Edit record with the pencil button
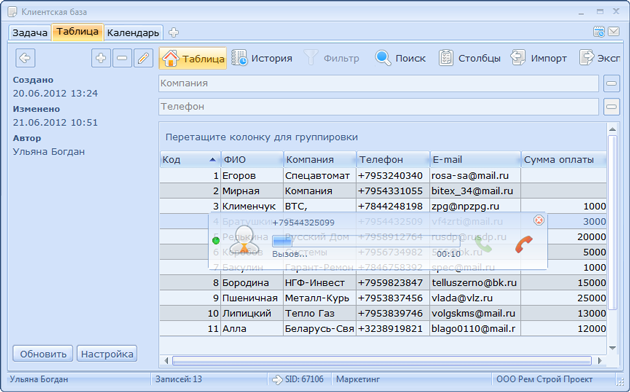The height and width of the screenshot is (392, 630). point(143,58)
